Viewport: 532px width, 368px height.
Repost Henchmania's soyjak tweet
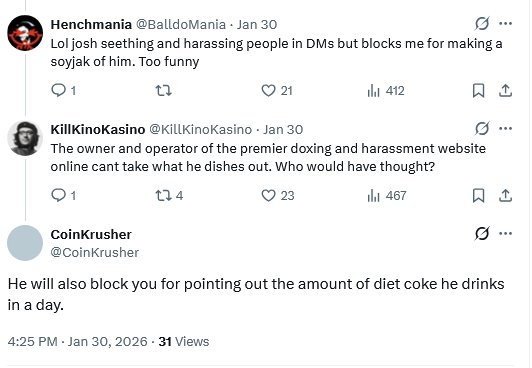point(163,91)
